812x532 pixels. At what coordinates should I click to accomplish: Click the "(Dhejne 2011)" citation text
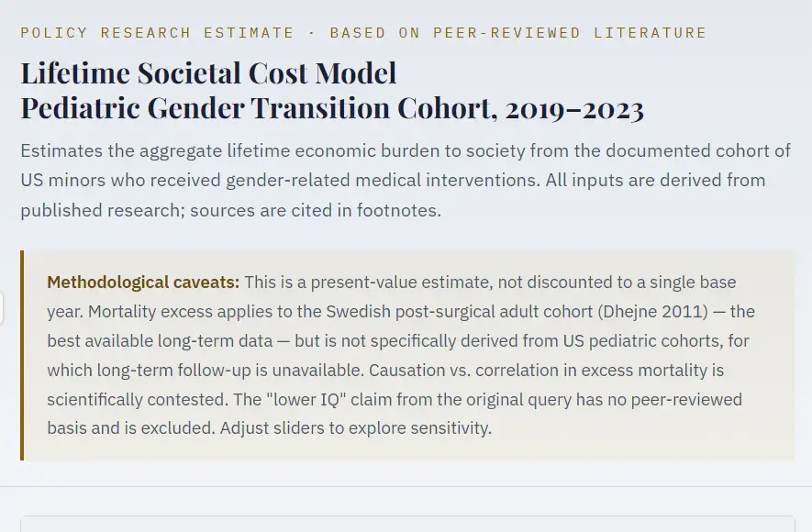click(x=653, y=312)
